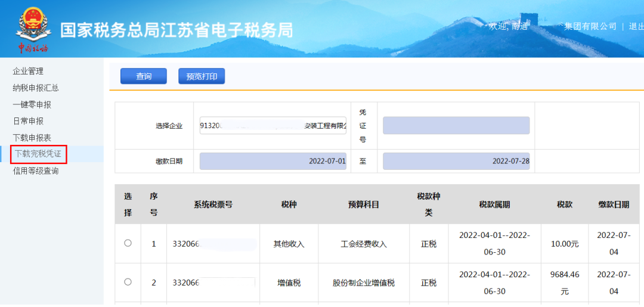Image resolution: width=644 pixels, height=307 pixels.
Task: Click the 10.00元 tax amount
Action: click(x=565, y=244)
